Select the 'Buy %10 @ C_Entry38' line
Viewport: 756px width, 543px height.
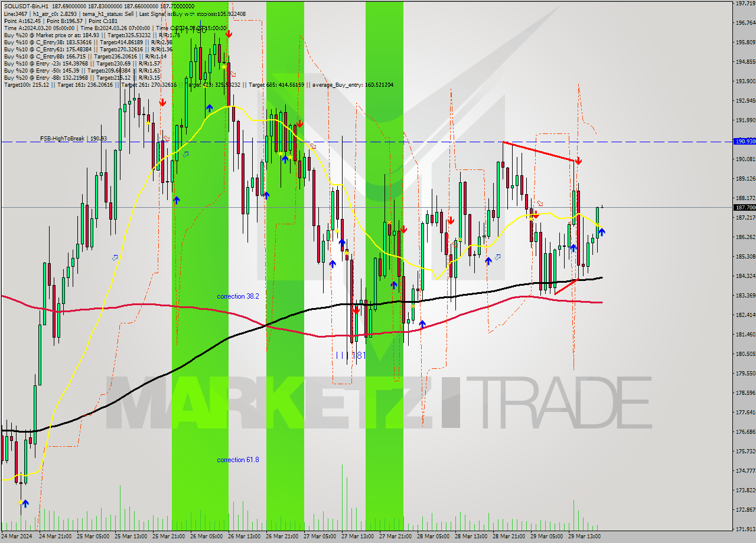(87, 42)
